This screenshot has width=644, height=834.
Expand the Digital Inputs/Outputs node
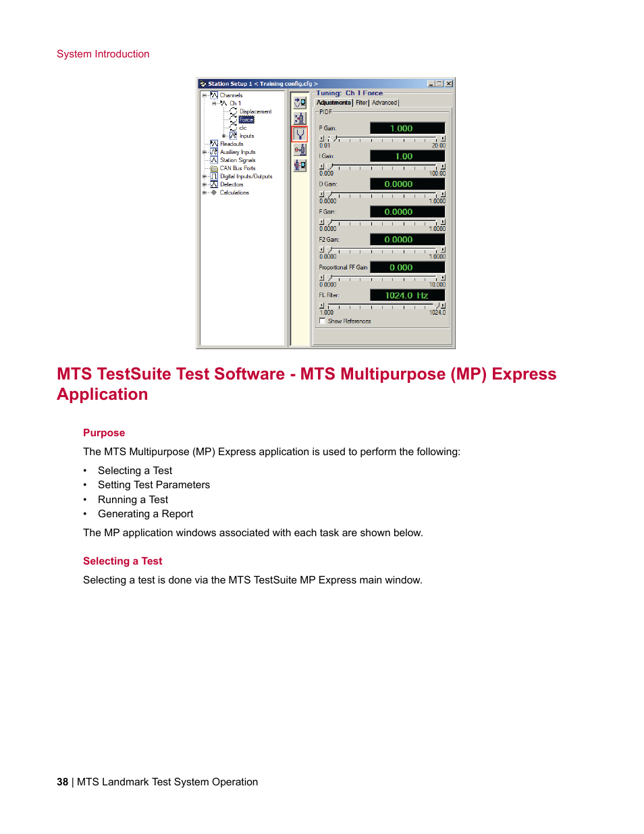(205, 176)
